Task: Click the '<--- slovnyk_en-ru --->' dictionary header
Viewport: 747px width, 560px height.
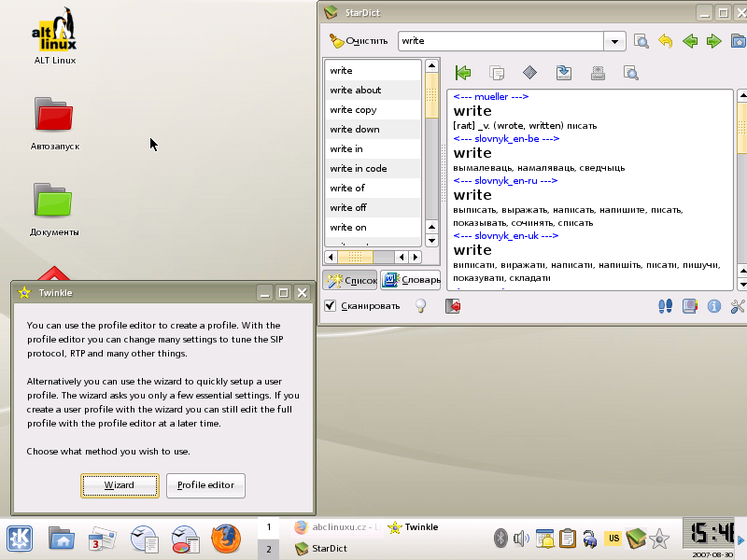Action: [505, 180]
